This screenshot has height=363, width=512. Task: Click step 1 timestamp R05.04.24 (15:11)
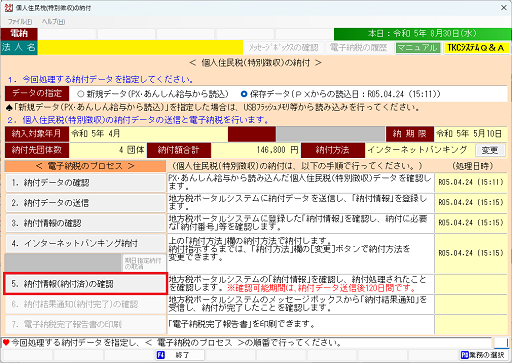(x=471, y=182)
